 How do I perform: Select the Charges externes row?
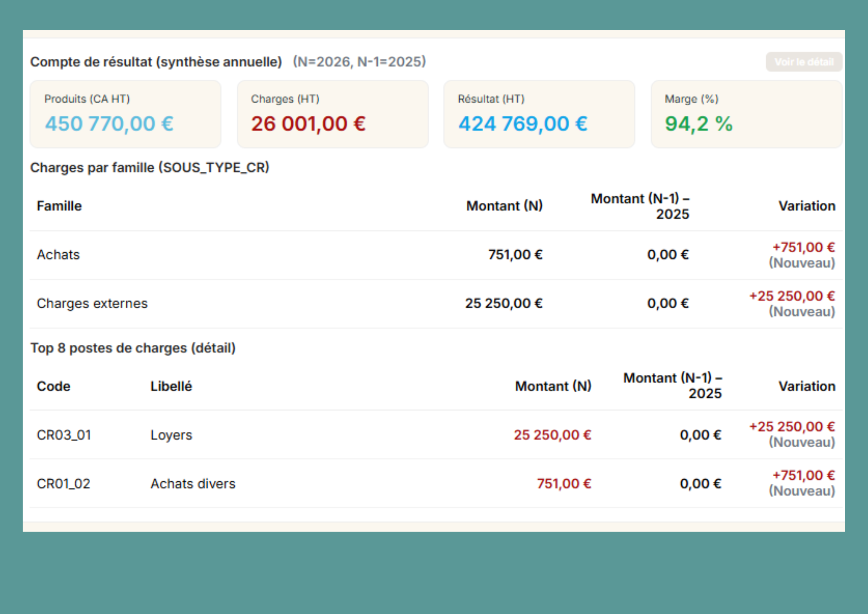coord(92,303)
